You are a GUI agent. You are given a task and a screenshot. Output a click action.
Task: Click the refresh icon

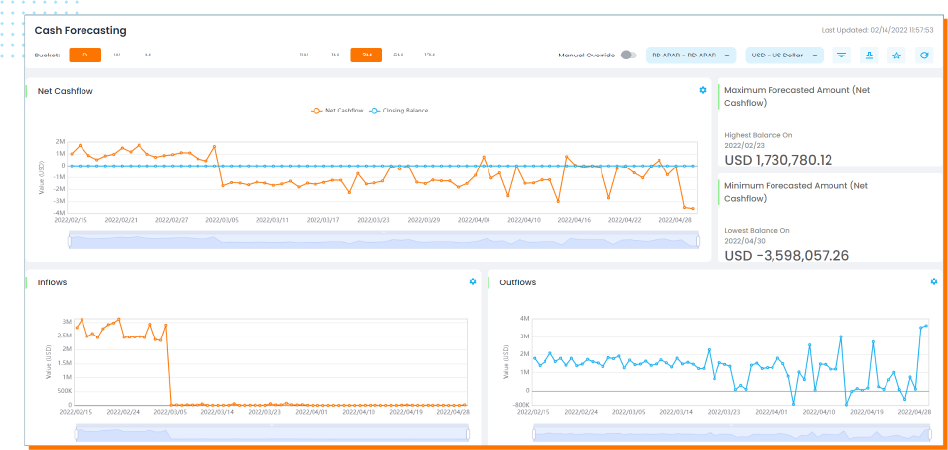point(924,55)
